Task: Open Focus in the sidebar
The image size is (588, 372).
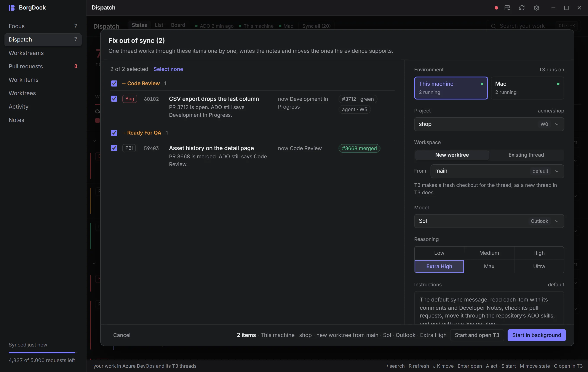Action: pyautogui.click(x=43, y=26)
